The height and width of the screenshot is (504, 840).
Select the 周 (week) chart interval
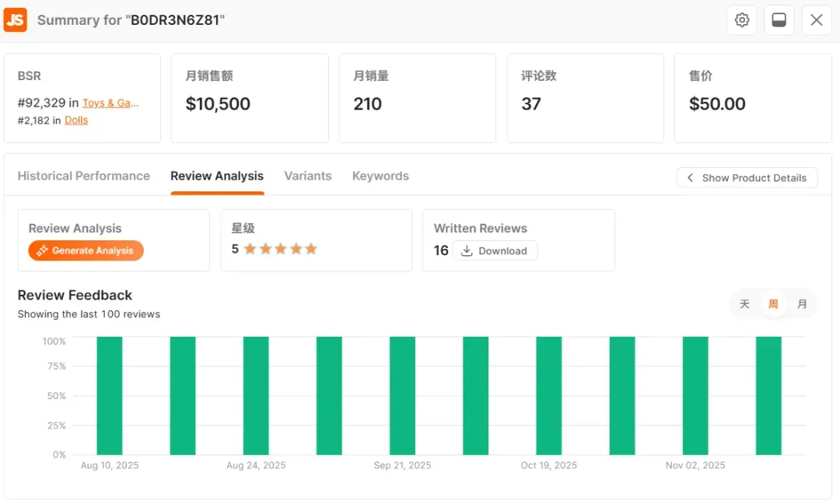click(773, 304)
